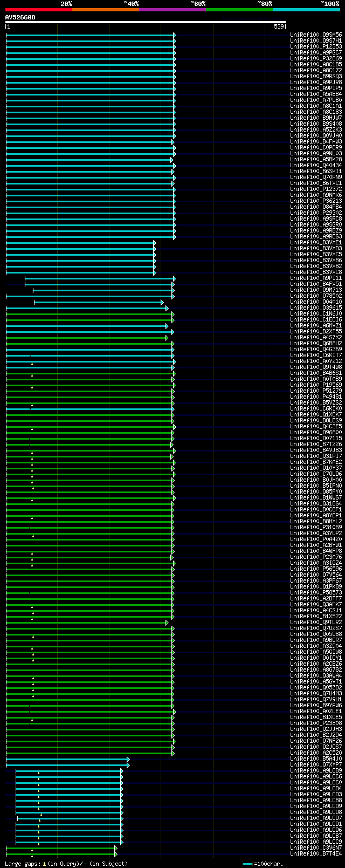The image size is (345, 868).
Task: Select the UniRef100_P32869 label
Action: click(316, 59)
